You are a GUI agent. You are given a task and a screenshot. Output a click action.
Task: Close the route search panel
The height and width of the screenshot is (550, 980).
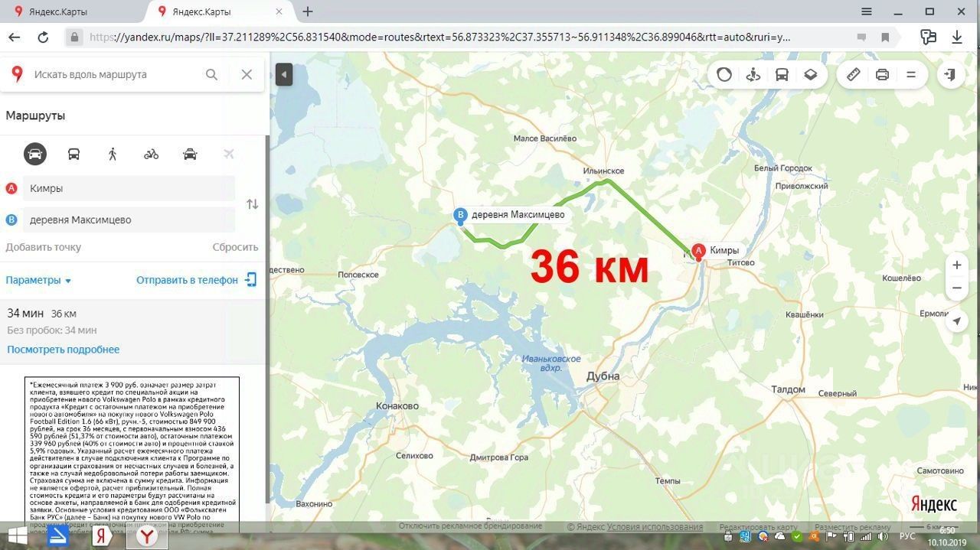(247, 74)
